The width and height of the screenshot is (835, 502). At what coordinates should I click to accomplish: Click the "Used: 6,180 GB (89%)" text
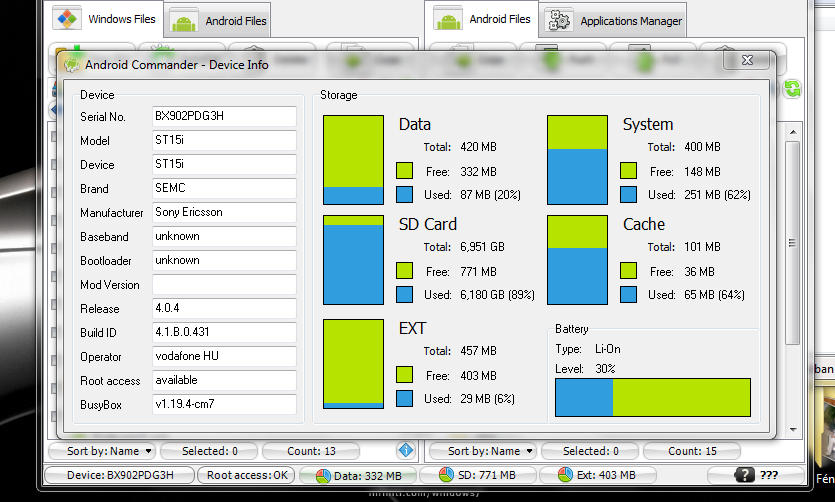pos(479,294)
